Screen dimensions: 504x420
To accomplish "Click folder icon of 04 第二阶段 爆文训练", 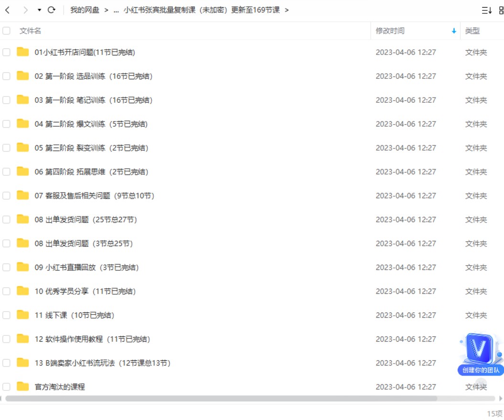I will pyautogui.click(x=23, y=123).
